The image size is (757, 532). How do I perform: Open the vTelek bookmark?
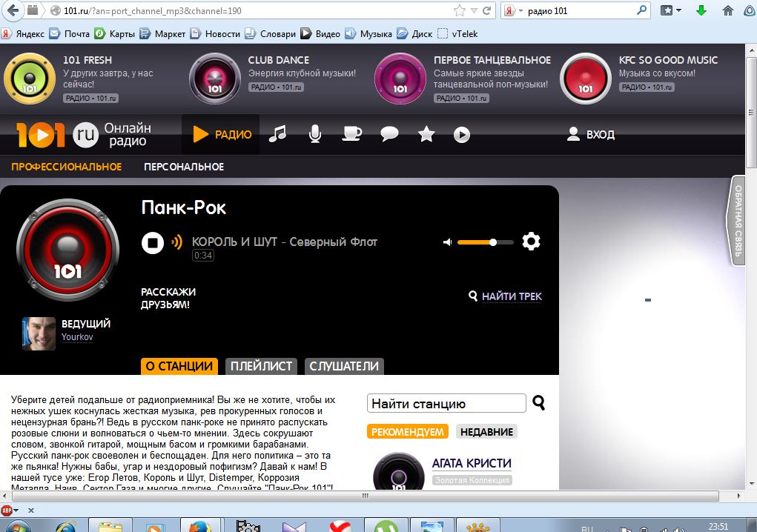(x=457, y=34)
